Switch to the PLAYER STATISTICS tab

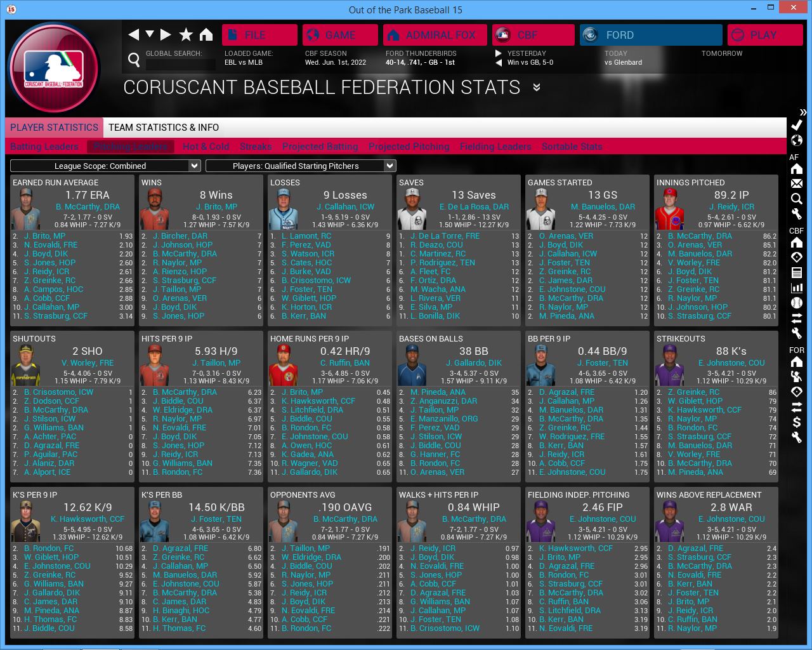pos(54,128)
